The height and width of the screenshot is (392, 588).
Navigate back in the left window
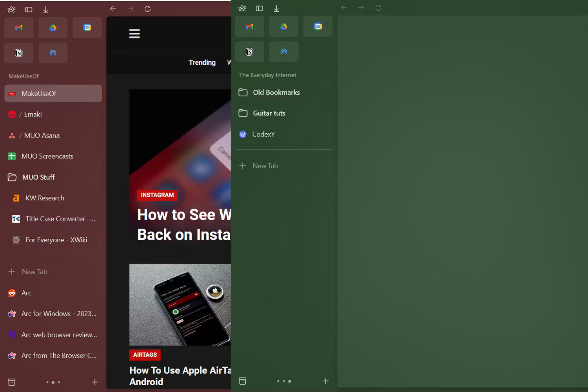click(113, 9)
